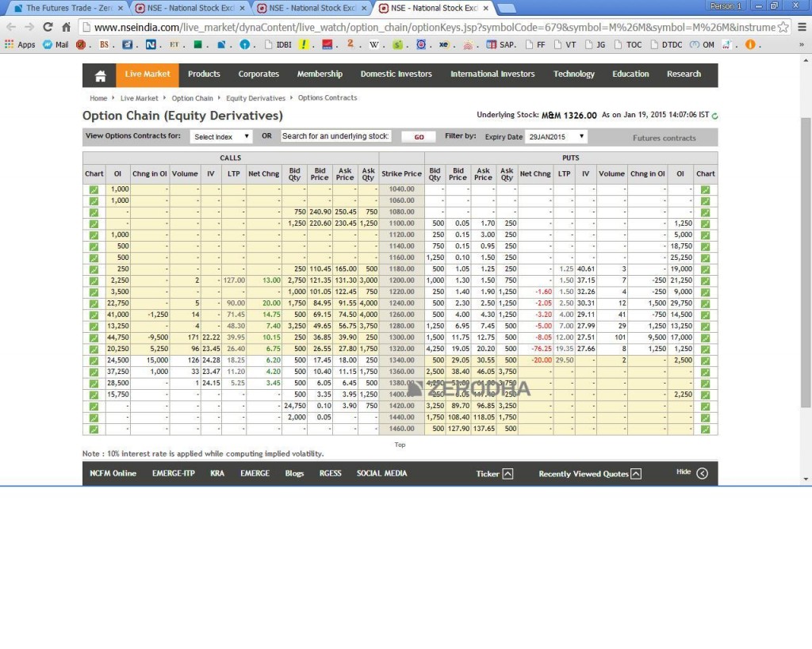This screenshot has height=649, width=812.
Task: Click the NSE home icon in the navigation bar
Action: click(x=100, y=74)
